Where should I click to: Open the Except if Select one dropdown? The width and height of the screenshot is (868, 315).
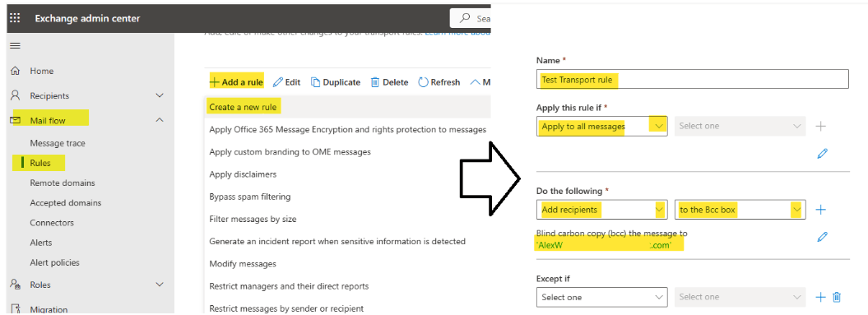click(601, 297)
